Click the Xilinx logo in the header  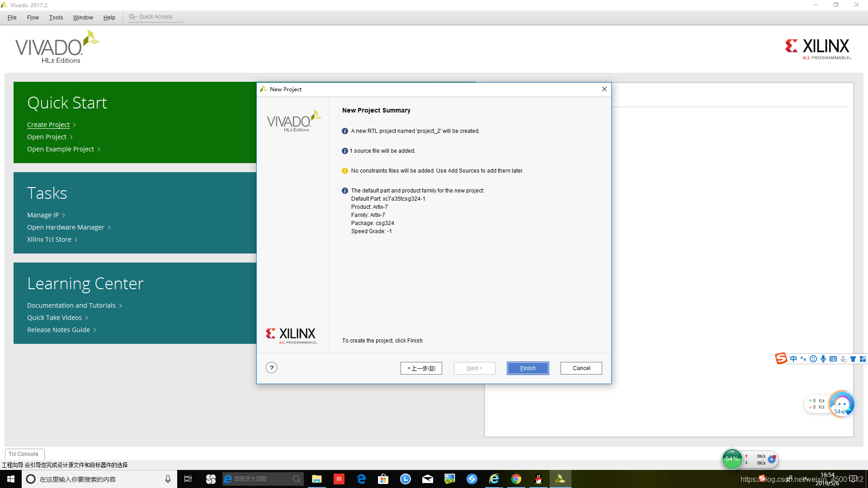[817, 48]
